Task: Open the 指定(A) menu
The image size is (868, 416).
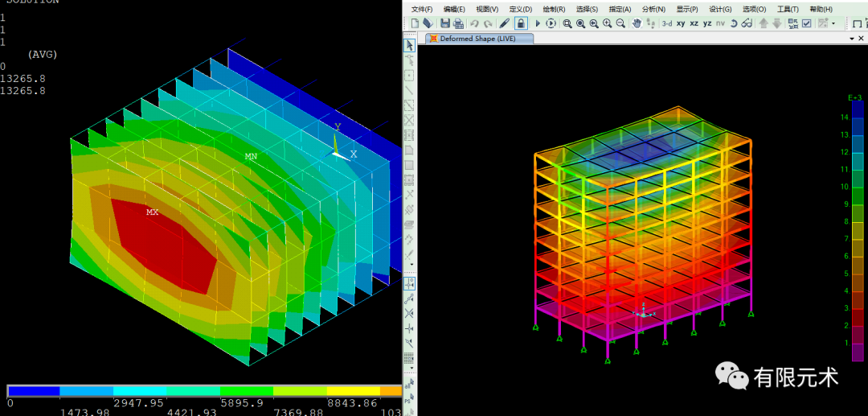Action: (x=620, y=9)
